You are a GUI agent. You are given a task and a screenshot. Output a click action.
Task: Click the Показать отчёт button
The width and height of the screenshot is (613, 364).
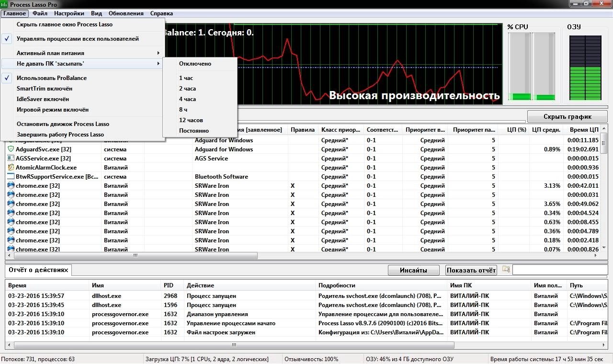point(471,270)
